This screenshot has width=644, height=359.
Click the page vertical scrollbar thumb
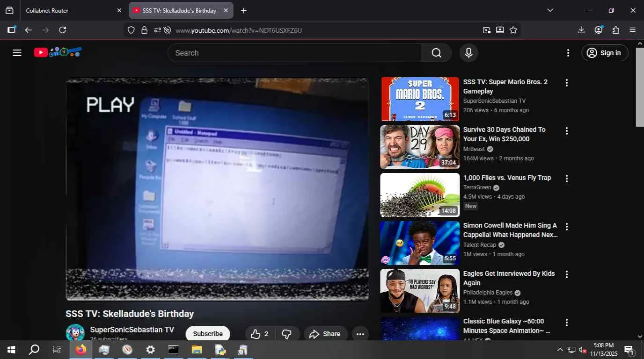(x=640, y=86)
